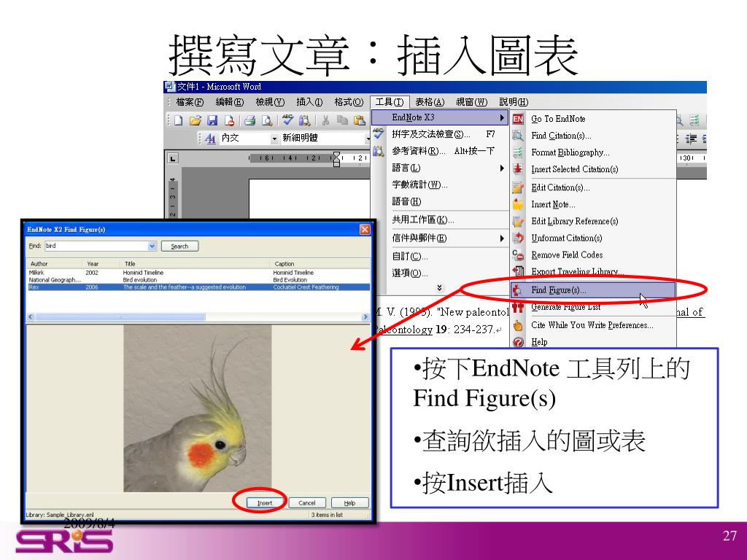Click the Format Bibliography icon

[x=518, y=152]
